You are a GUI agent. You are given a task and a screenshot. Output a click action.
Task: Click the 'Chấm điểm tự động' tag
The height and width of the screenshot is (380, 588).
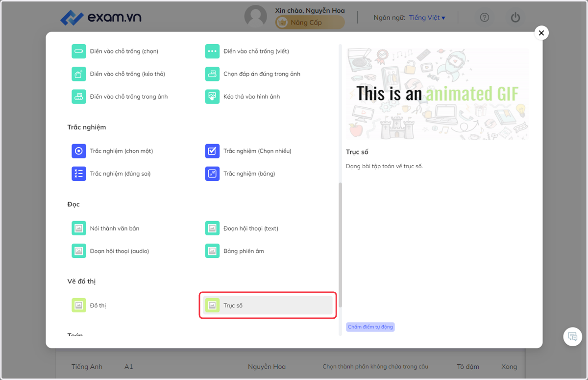click(370, 327)
